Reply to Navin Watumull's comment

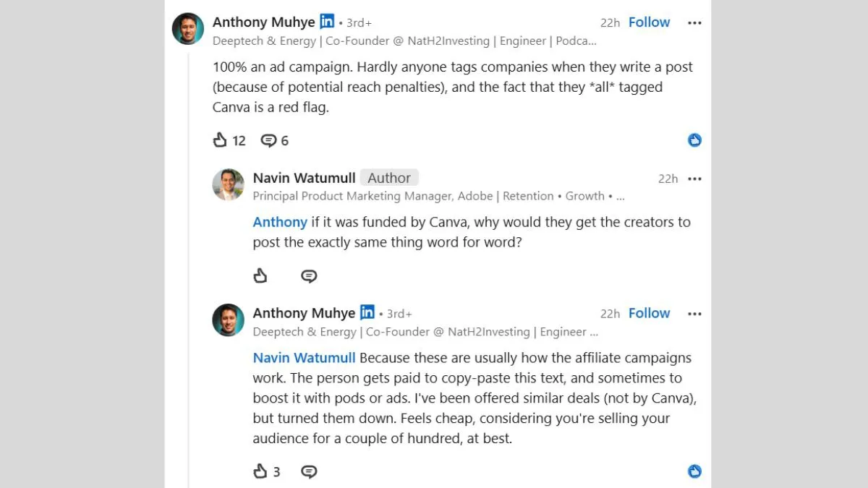click(x=309, y=276)
